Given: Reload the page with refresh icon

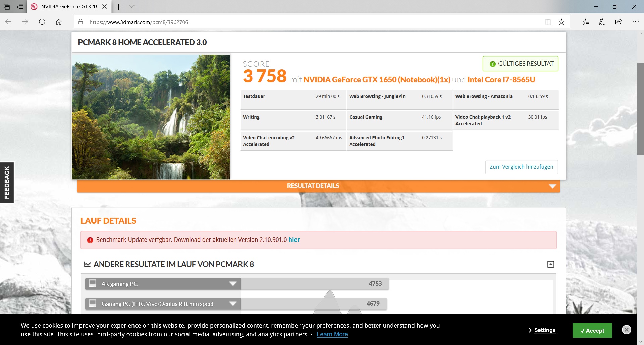Looking at the screenshot, I should pyautogui.click(x=42, y=22).
